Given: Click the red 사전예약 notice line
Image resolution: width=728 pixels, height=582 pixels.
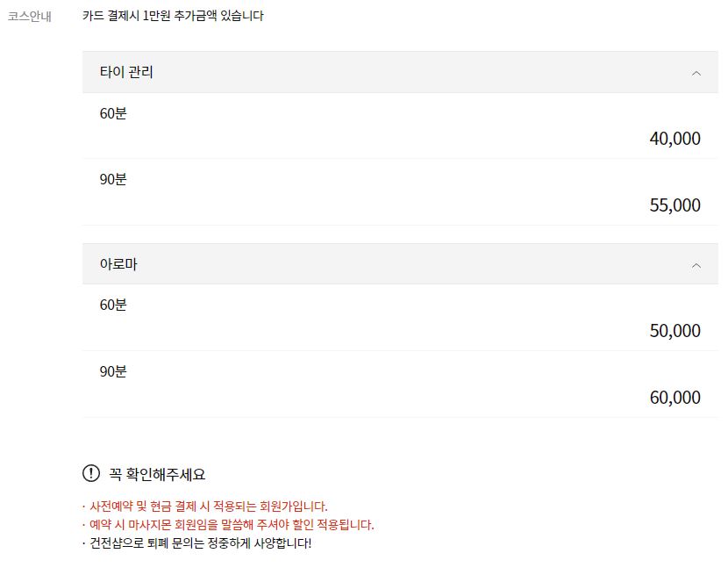Looking at the screenshot, I should click(205, 507).
